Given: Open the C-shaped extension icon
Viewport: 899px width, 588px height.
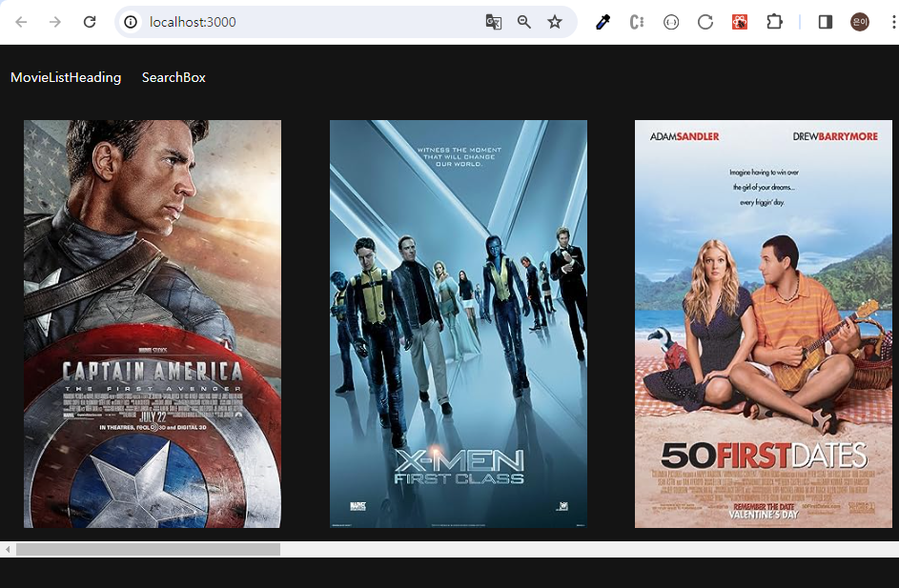Looking at the screenshot, I should [637, 22].
